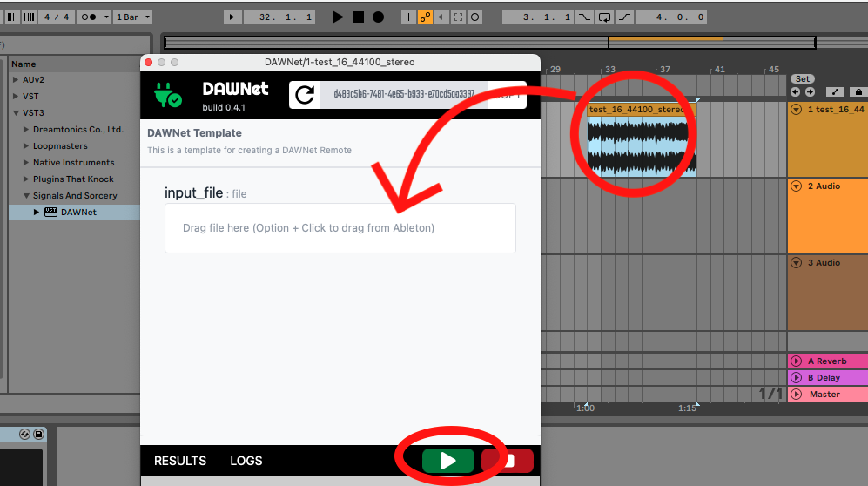Fold the 3 Audio track
This screenshot has width=868, height=486.
pos(796,262)
